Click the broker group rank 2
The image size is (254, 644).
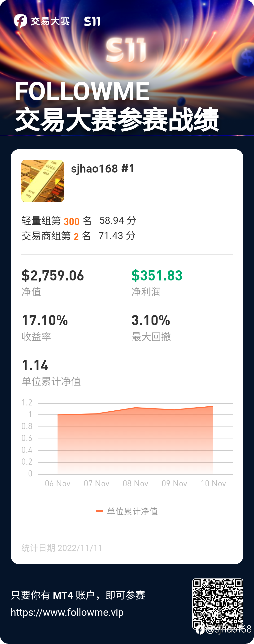click(76, 236)
